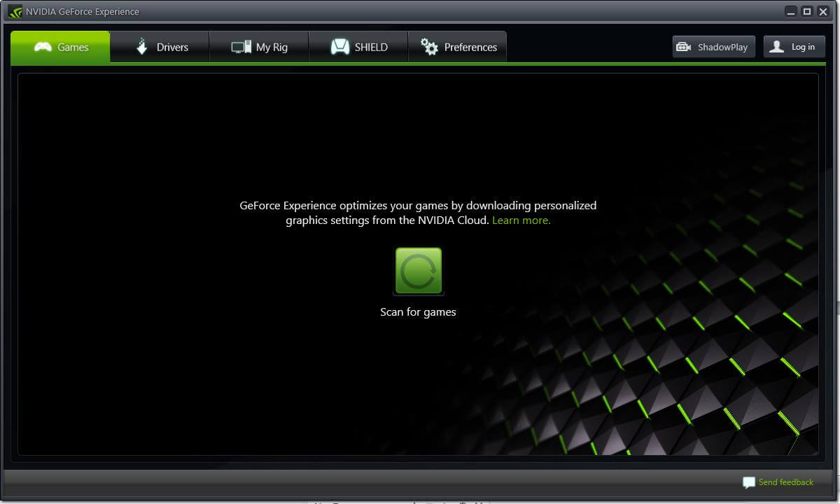Select the My Rig tab

(259, 47)
